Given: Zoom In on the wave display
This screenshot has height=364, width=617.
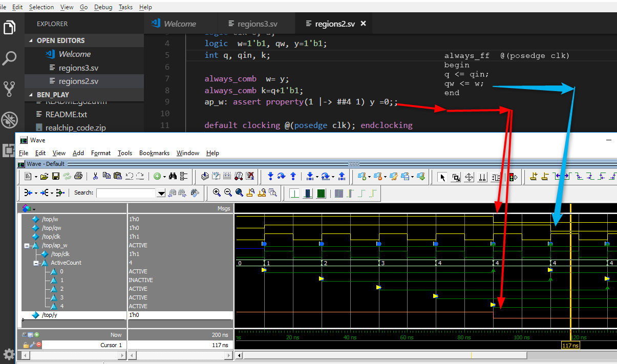Looking at the screenshot, I should [216, 192].
